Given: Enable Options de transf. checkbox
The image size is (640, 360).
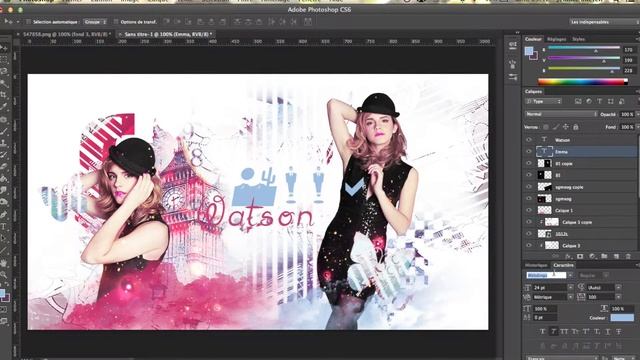Looking at the screenshot, I should 116,22.
